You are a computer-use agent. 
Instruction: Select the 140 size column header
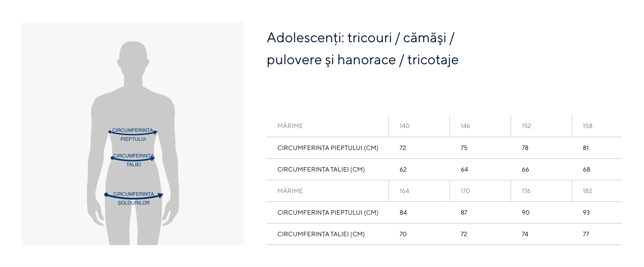404,126
